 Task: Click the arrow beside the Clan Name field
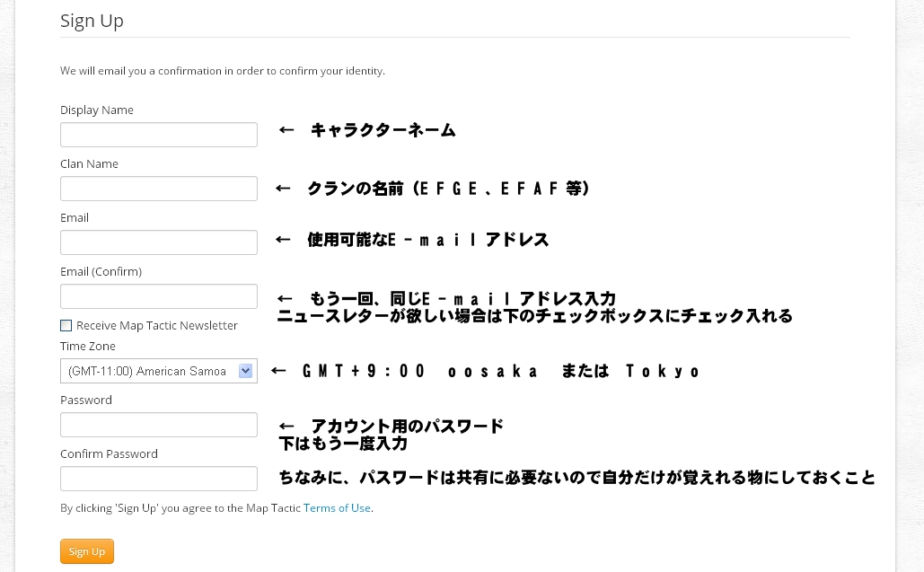(x=283, y=189)
